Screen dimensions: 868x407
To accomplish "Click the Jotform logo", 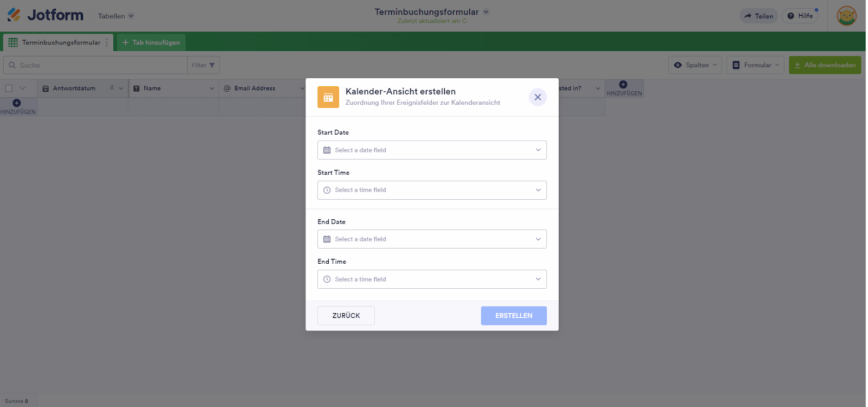I will [x=46, y=15].
